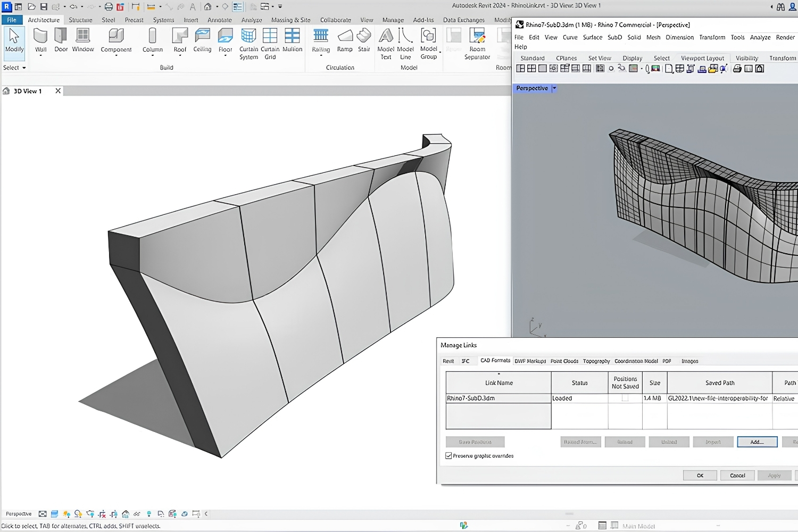Click the Perspective label in view control bar

19,514
